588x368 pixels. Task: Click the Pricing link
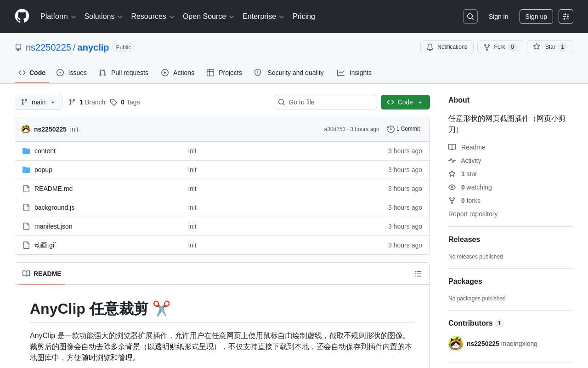tap(304, 17)
